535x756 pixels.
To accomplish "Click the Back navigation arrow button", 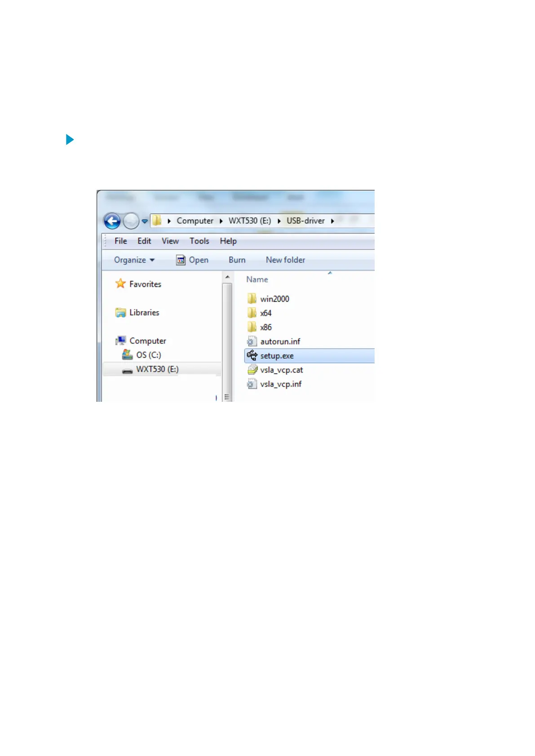I will pyautogui.click(x=112, y=221).
